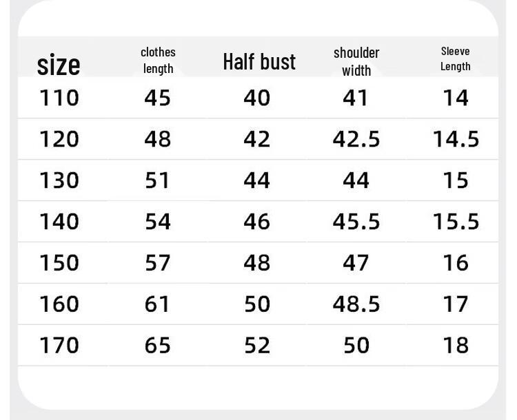
Task: Select size 150 row label
Action: pos(59,263)
